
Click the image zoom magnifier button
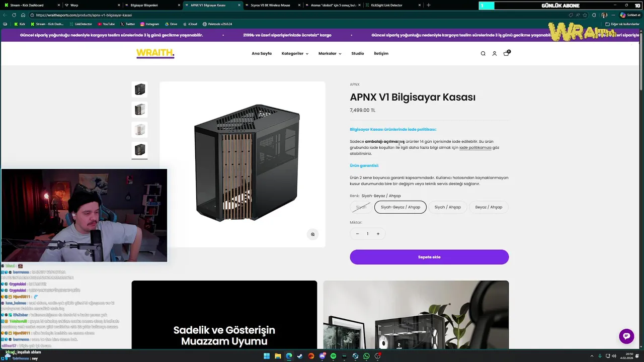312,234
